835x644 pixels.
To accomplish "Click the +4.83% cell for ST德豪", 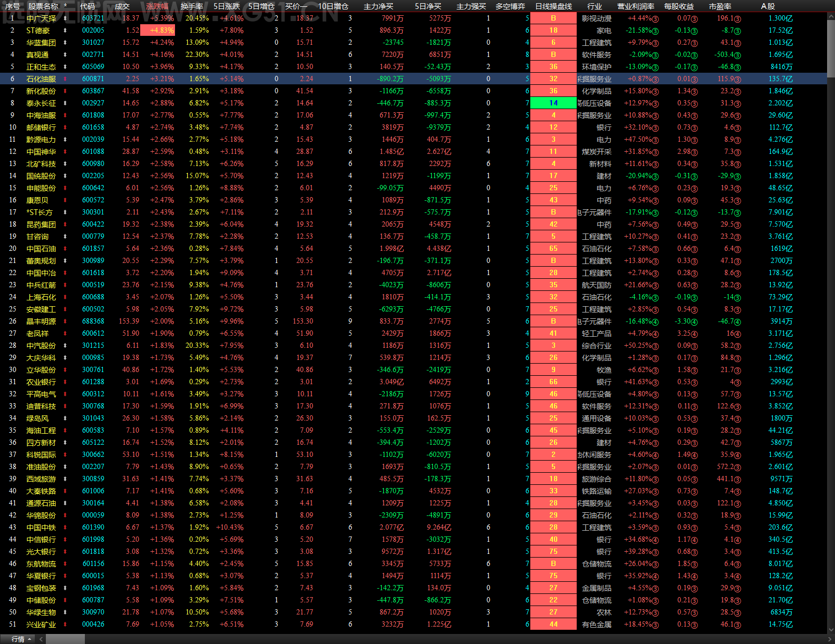I will click(158, 31).
